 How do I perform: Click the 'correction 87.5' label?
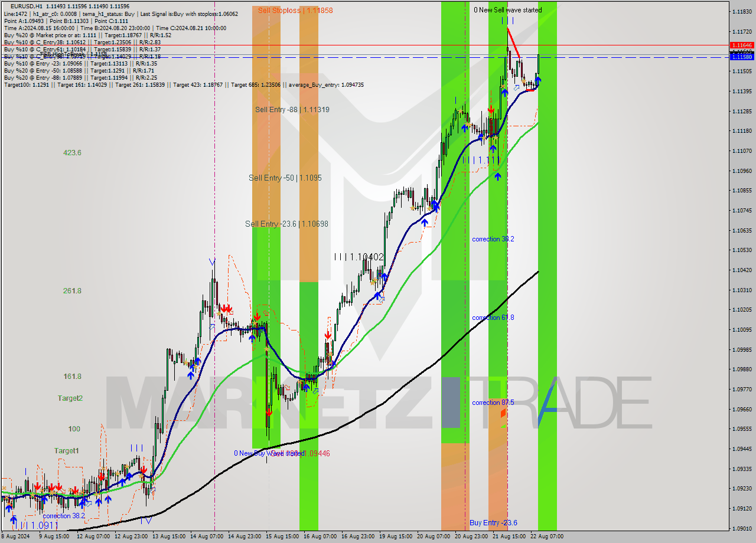click(493, 403)
